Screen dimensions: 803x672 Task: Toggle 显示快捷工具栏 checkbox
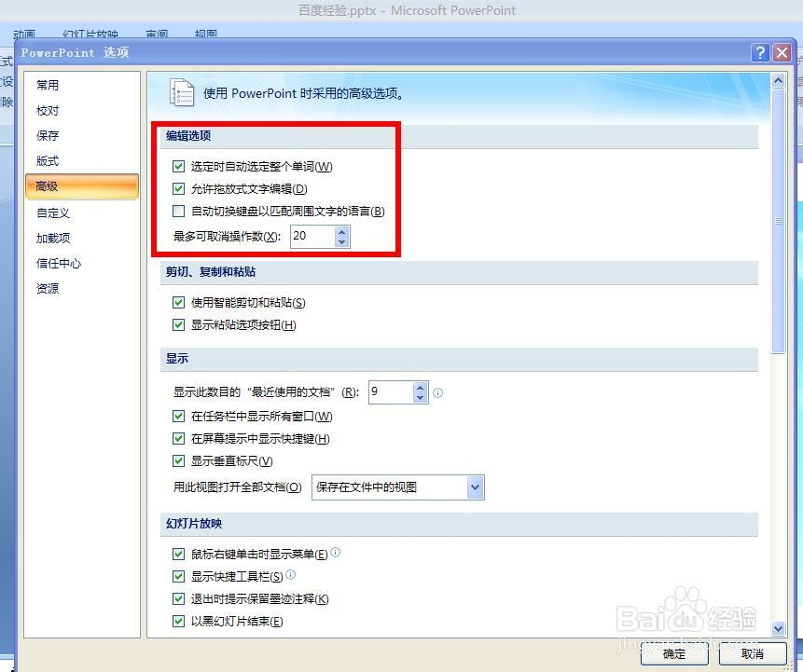pos(178,576)
